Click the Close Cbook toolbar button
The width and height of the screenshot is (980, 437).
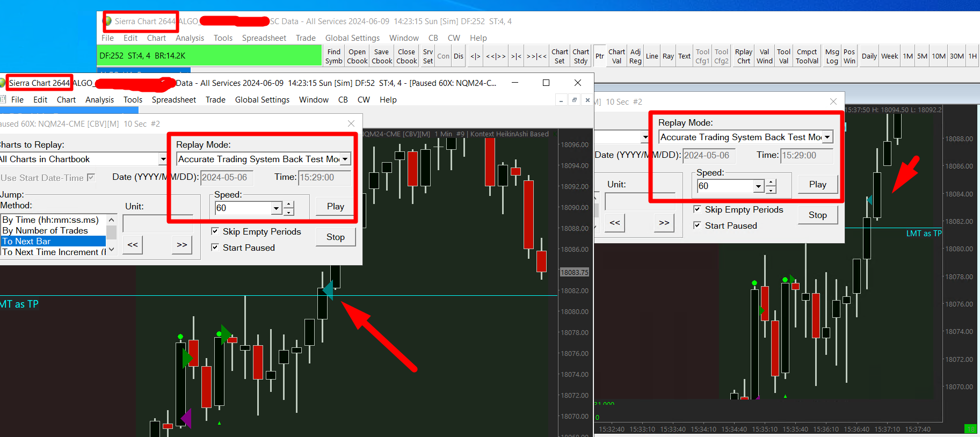pos(406,56)
